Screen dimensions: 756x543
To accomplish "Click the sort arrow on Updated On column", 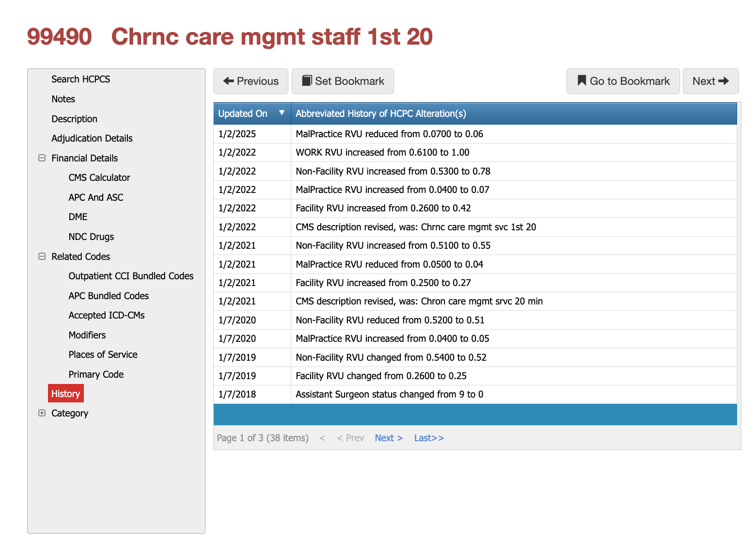I will (x=282, y=113).
